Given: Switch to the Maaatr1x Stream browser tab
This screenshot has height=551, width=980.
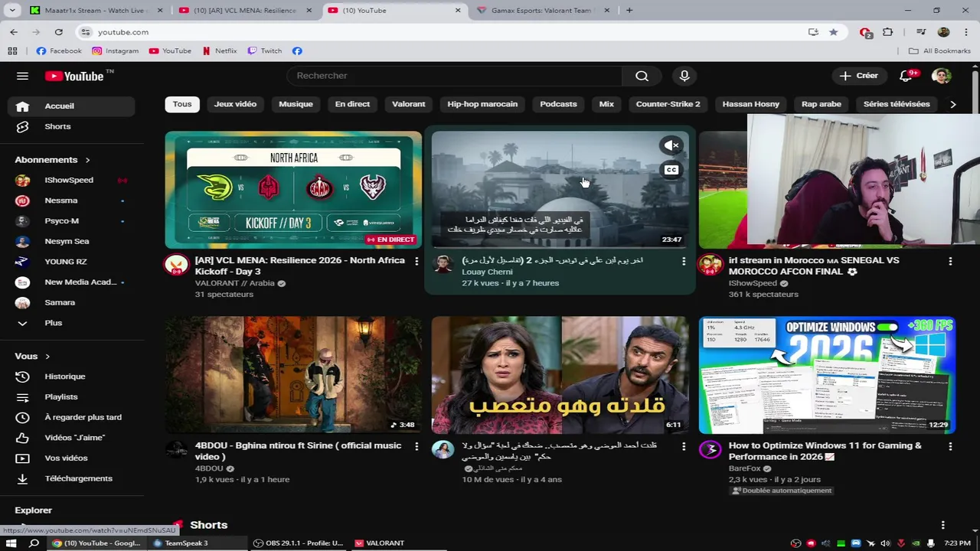Looking at the screenshot, I should click(96, 11).
